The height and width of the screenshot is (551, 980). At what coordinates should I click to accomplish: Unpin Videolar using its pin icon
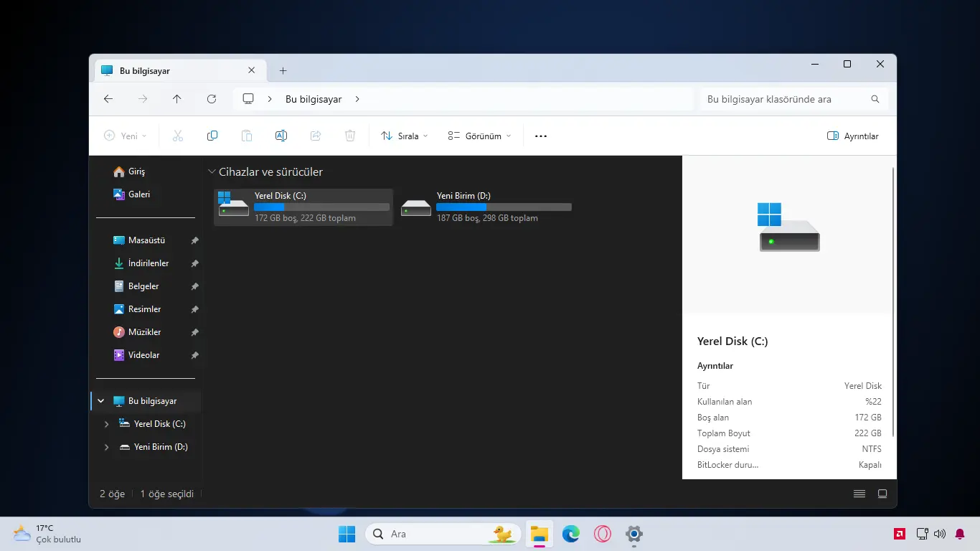[x=194, y=355]
